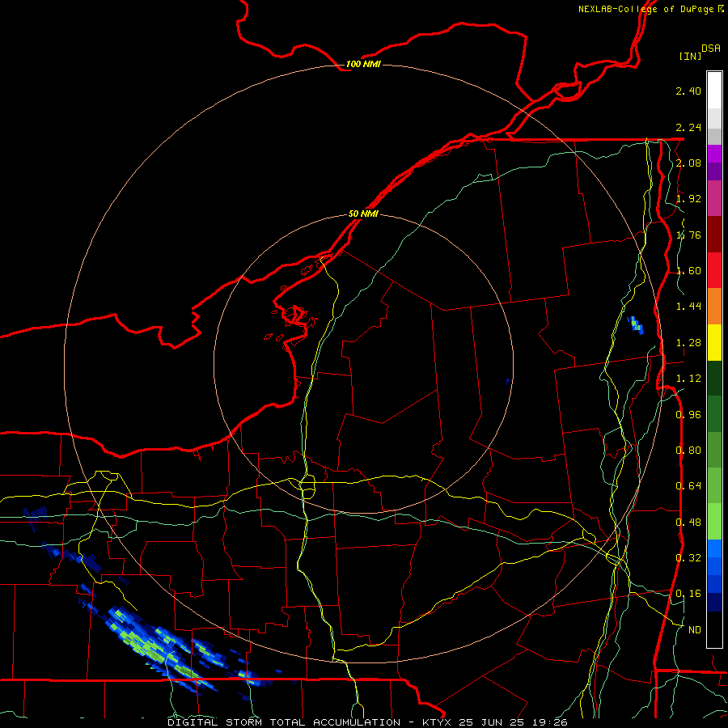Viewport: 728px width, 728px height.
Task: Pick the dark red legend swatch
Action: pos(714,235)
